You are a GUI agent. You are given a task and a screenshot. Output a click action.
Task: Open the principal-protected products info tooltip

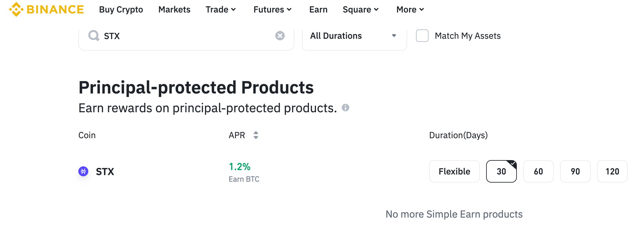point(346,108)
